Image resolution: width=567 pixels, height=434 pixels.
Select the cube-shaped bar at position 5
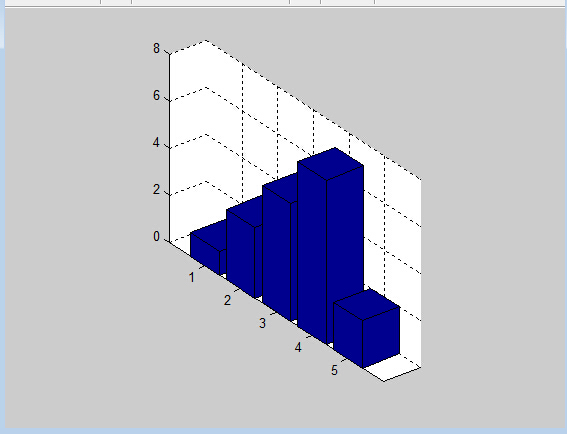(366, 328)
